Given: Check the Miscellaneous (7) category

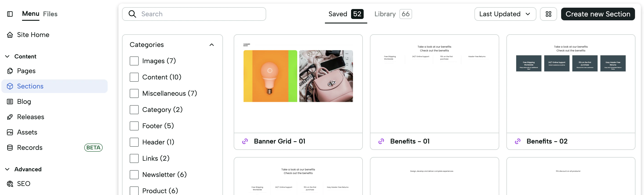Looking at the screenshot, I should [x=134, y=93].
